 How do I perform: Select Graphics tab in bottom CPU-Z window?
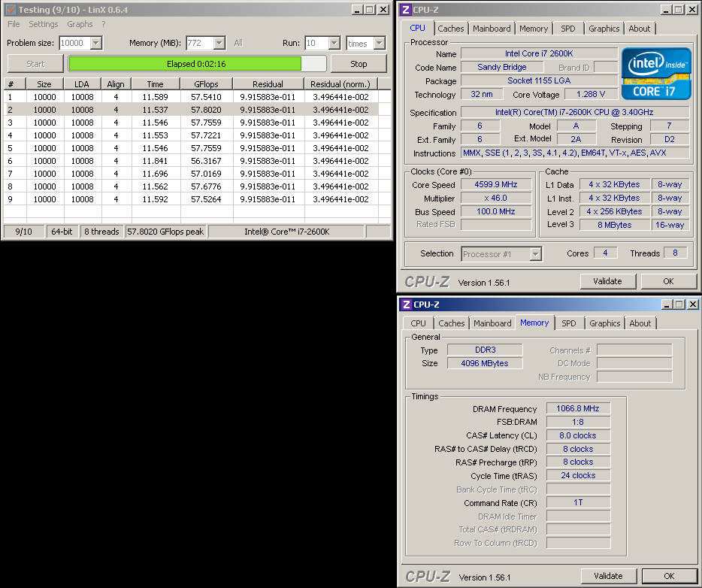click(605, 323)
